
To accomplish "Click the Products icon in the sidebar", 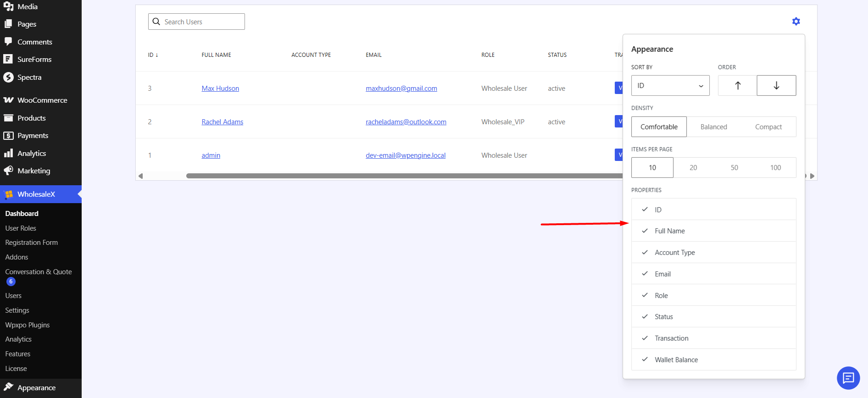I will coord(8,118).
